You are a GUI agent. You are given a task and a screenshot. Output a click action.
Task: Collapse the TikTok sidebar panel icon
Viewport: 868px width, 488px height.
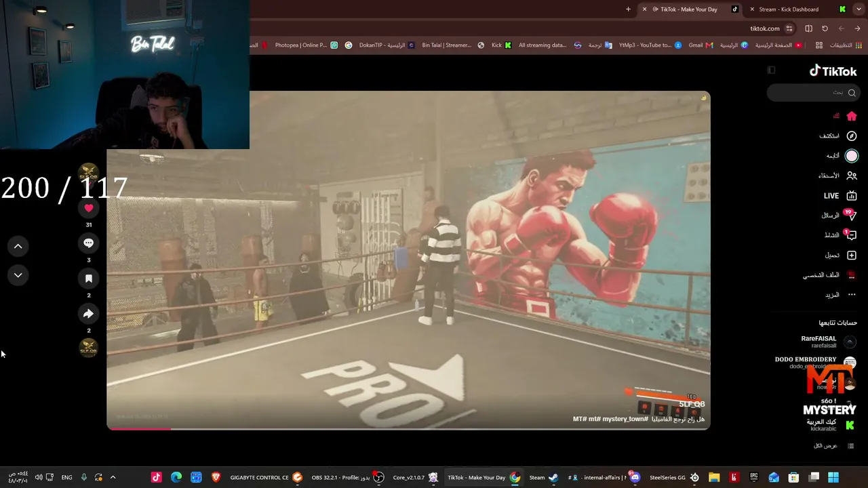(771, 70)
